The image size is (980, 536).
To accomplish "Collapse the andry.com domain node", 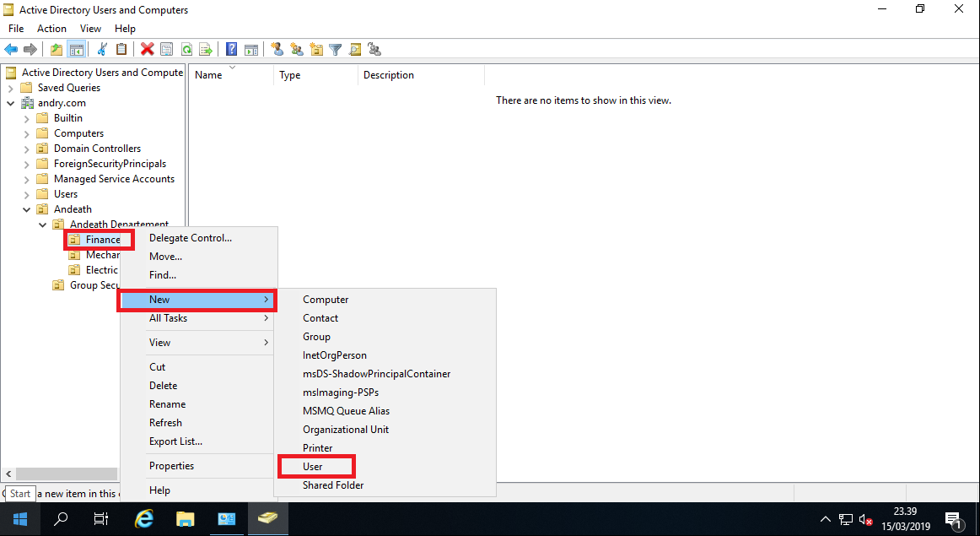I will click(x=8, y=102).
